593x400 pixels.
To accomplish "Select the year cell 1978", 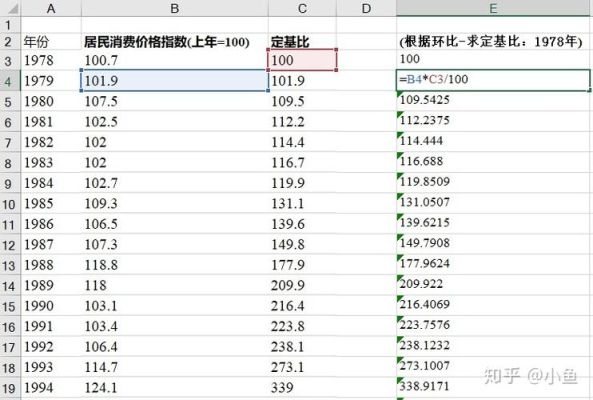I will pyautogui.click(x=51, y=60).
